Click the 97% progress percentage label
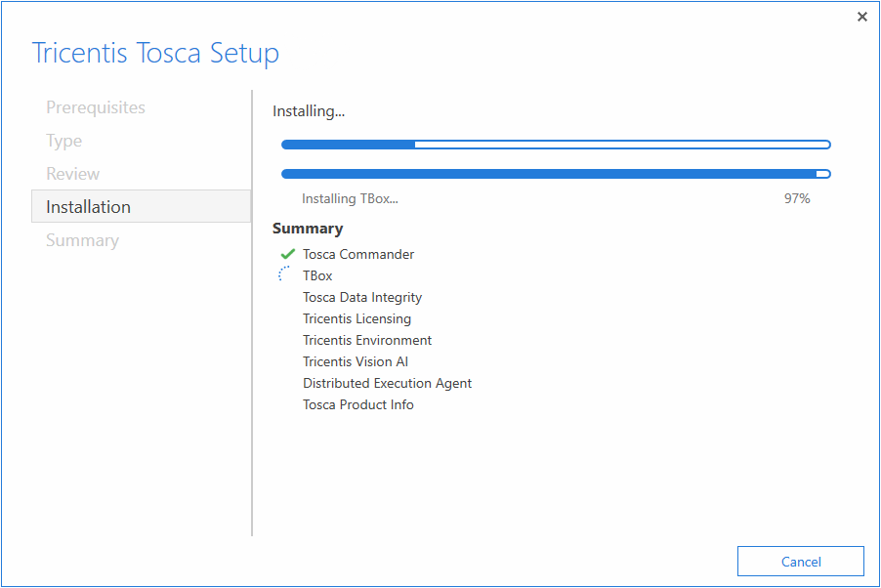This screenshot has width=881, height=588. click(797, 198)
